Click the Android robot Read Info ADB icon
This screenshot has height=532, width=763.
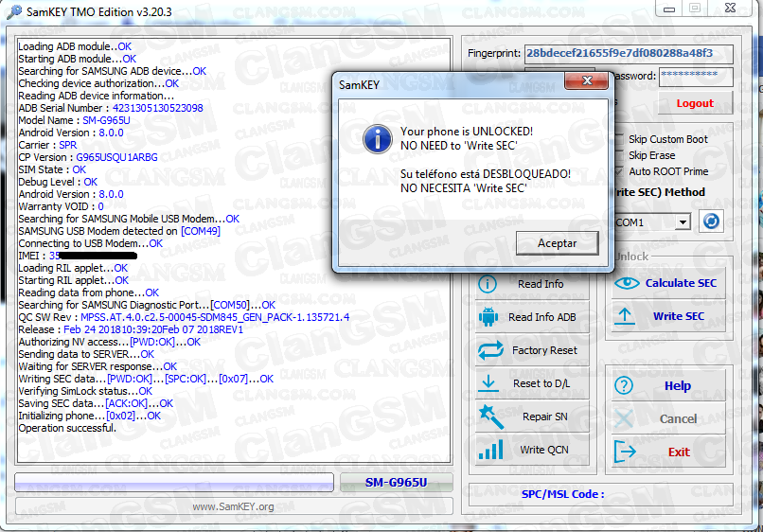488,317
